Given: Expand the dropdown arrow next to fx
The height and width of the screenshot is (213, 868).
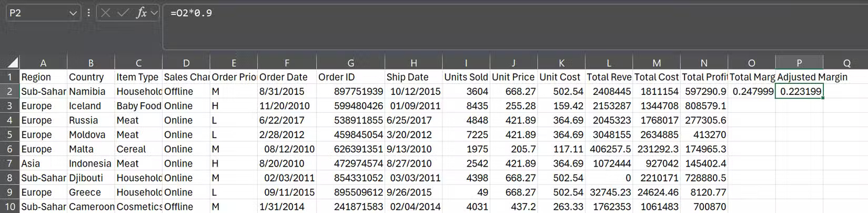Looking at the screenshot, I should pyautogui.click(x=154, y=13).
